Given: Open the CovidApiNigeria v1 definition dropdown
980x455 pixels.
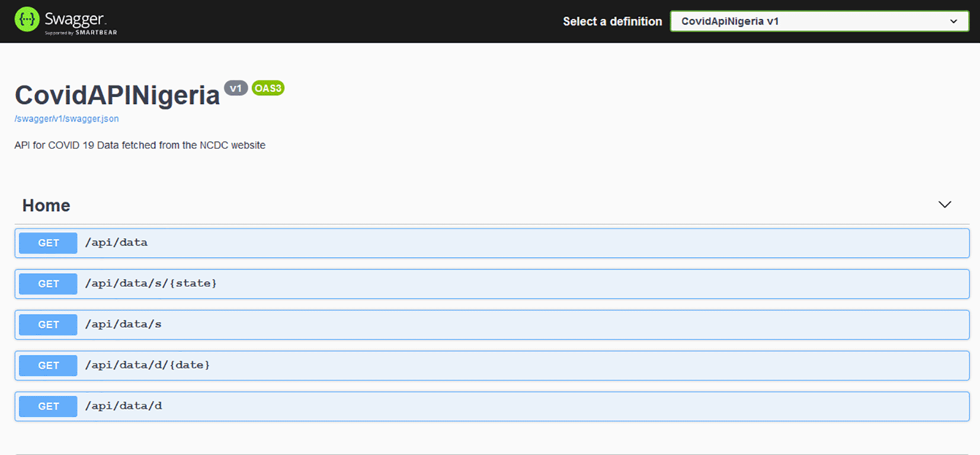Looking at the screenshot, I should 819,21.
